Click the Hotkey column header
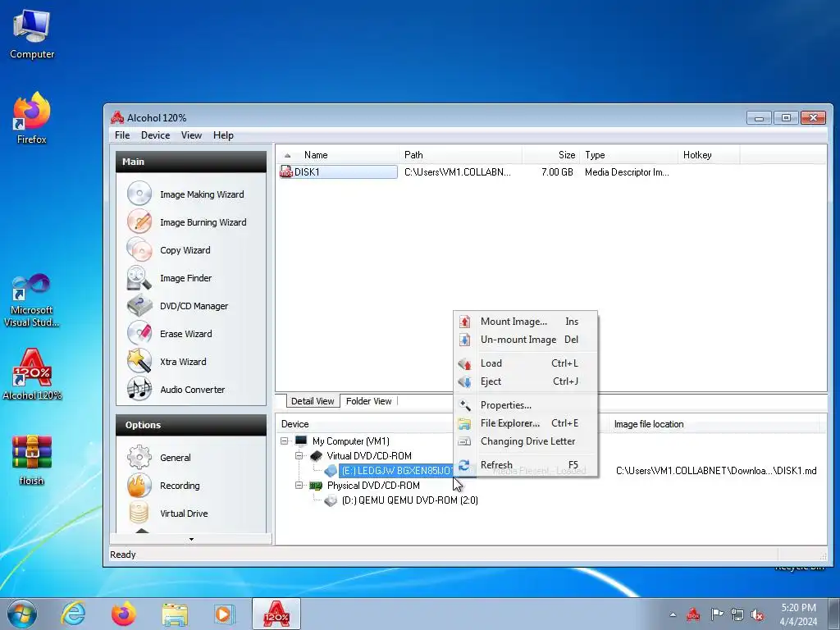Screen dimensions: 840x630 pos(708,155)
